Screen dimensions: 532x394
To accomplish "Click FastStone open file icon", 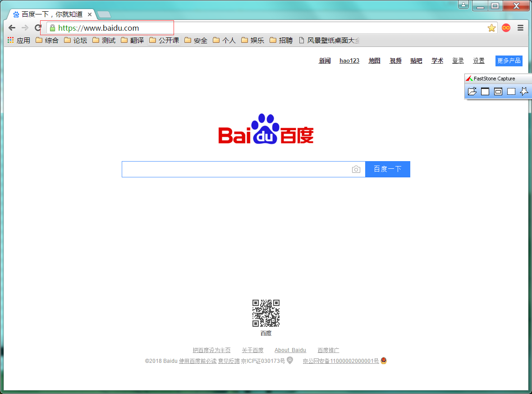I will pos(472,91).
